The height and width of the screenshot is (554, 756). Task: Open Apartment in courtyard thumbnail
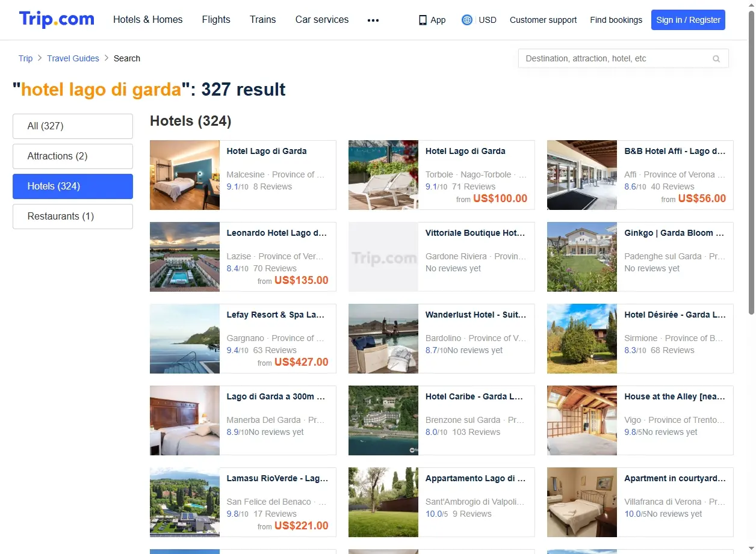coord(582,502)
